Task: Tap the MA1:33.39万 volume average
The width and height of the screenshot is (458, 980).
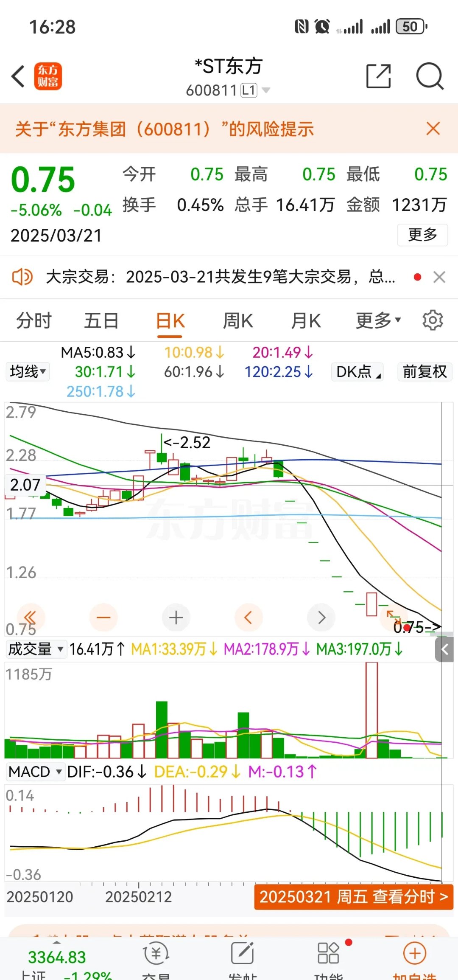Action: coord(174,649)
